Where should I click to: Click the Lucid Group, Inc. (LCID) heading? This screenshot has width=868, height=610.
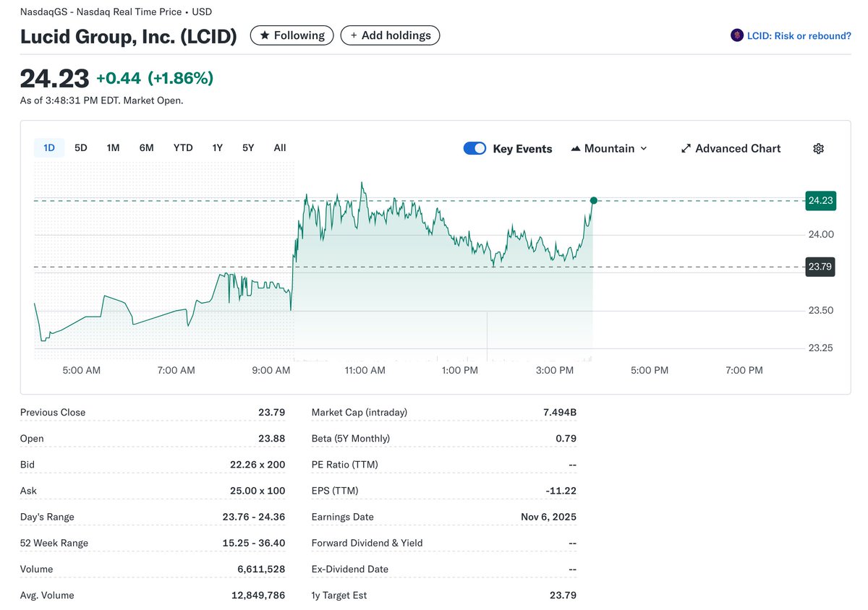(x=129, y=36)
